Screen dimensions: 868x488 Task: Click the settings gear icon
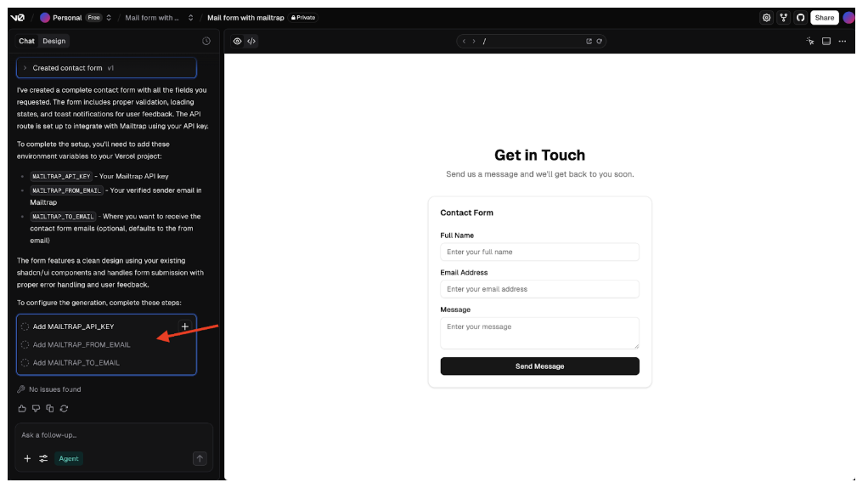tap(767, 17)
